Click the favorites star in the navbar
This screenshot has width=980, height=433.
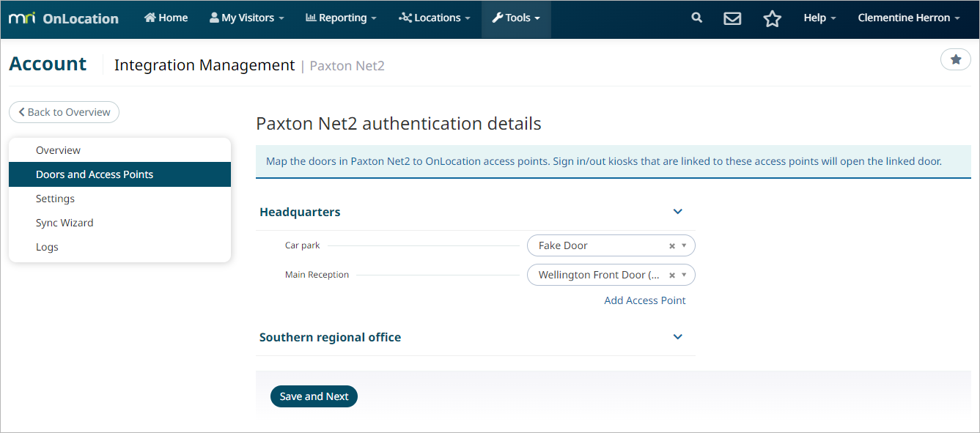click(x=773, y=19)
